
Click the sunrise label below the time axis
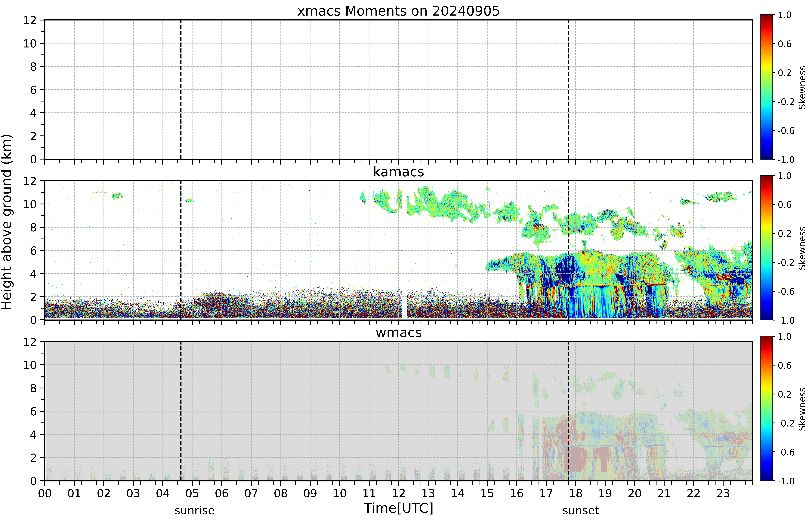tap(194, 510)
